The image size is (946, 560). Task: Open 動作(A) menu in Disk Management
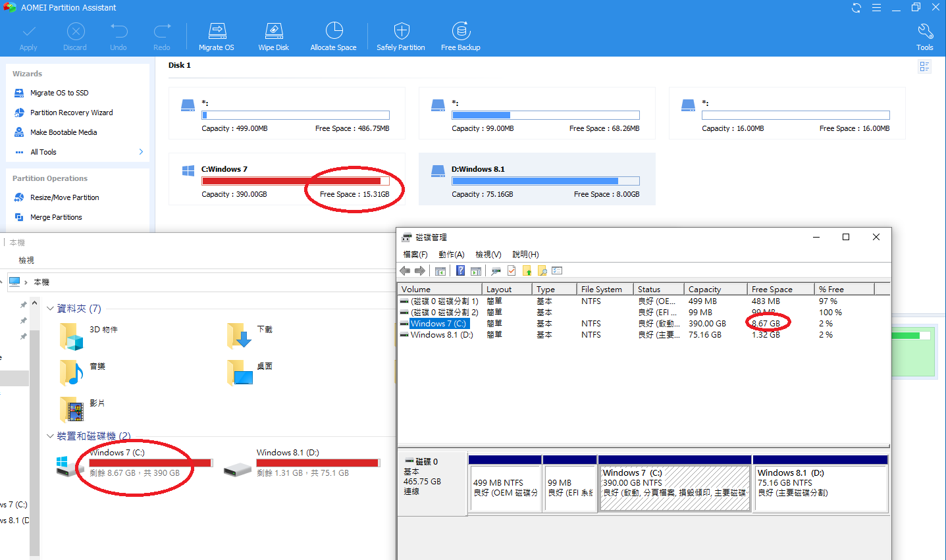[452, 255]
